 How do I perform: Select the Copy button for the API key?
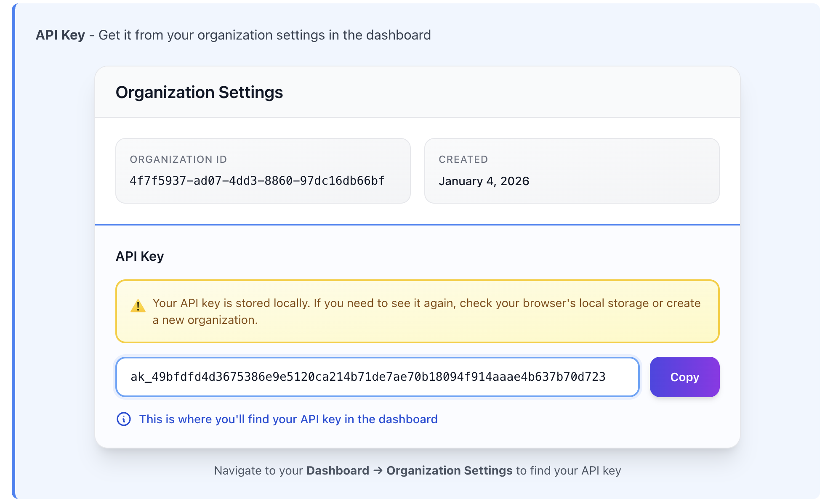click(x=684, y=377)
